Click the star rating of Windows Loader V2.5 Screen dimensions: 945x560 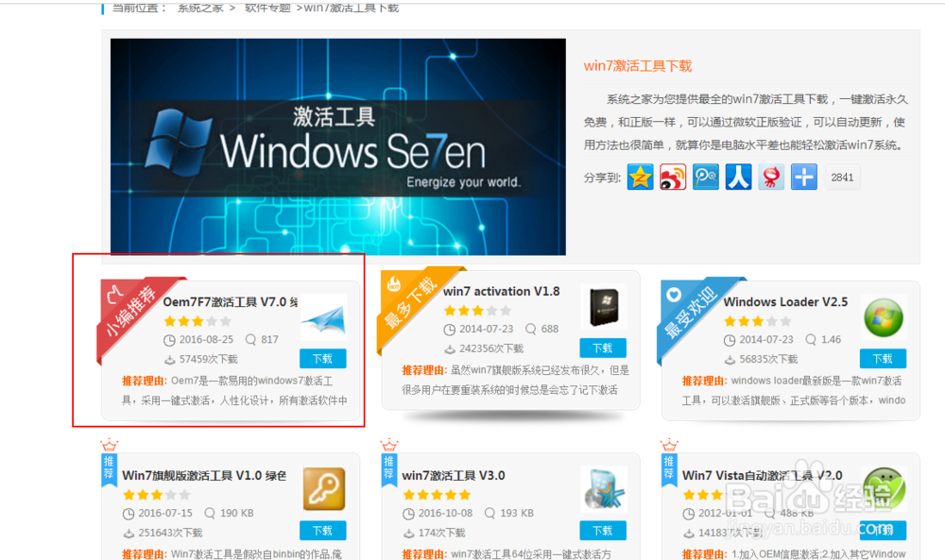(x=758, y=321)
